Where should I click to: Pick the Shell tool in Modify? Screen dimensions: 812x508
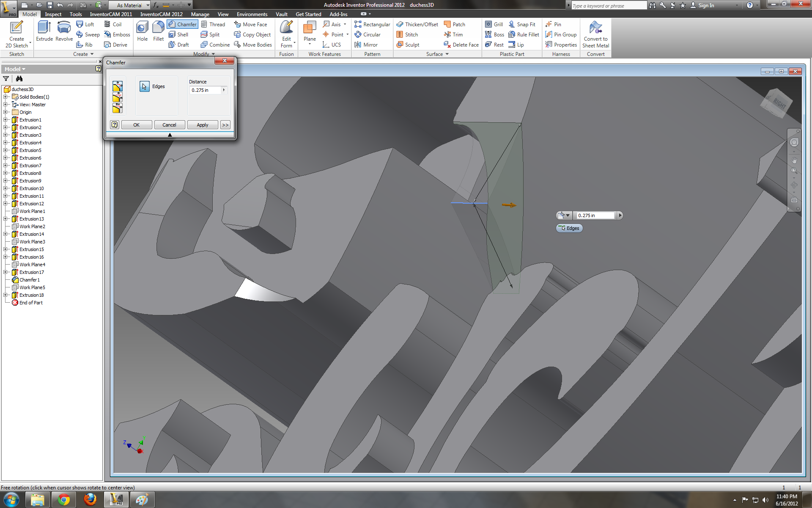[x=178, y=35]
